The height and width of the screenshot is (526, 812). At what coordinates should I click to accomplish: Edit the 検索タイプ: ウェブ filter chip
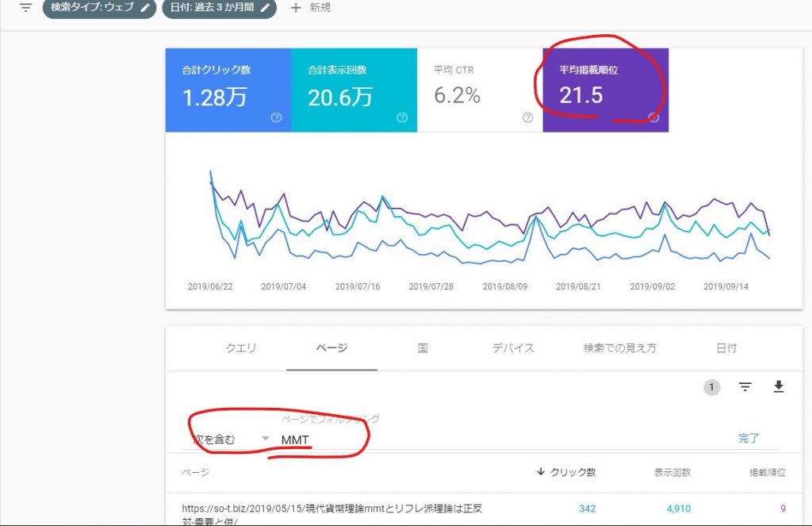[99, 8]
